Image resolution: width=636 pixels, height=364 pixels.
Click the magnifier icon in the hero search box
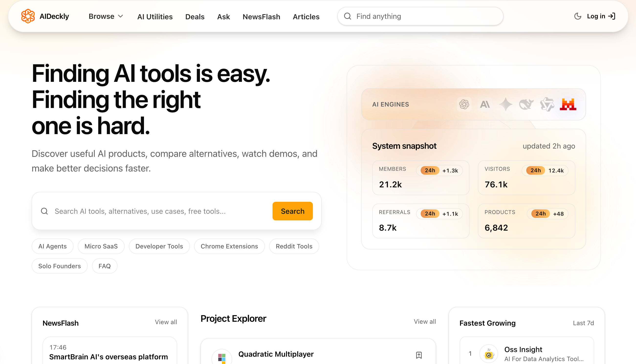44,211
